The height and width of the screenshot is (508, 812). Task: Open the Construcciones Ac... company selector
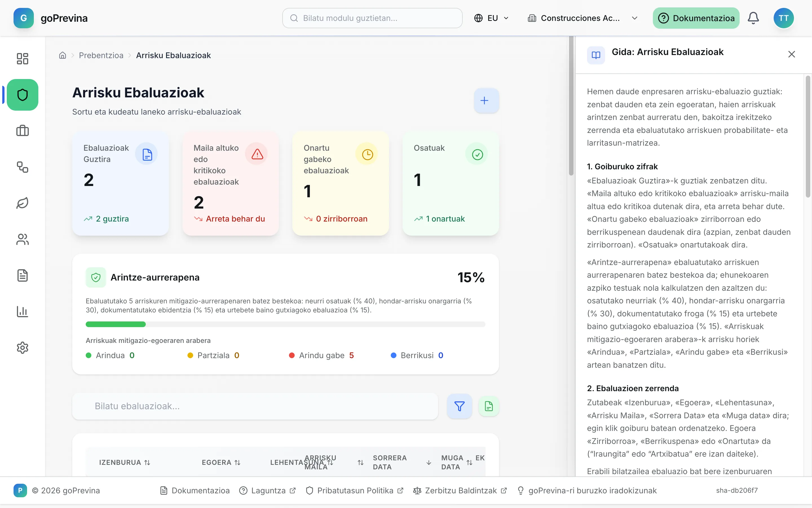(582, 18)
